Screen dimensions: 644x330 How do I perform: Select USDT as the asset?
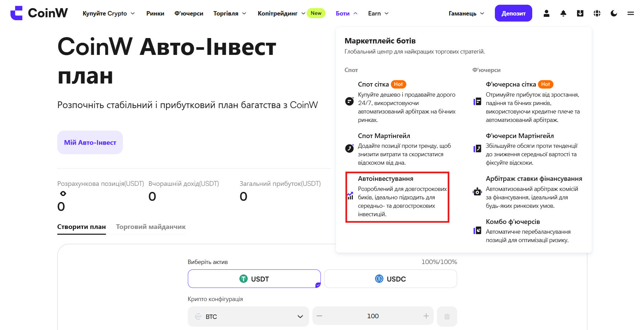254,279
